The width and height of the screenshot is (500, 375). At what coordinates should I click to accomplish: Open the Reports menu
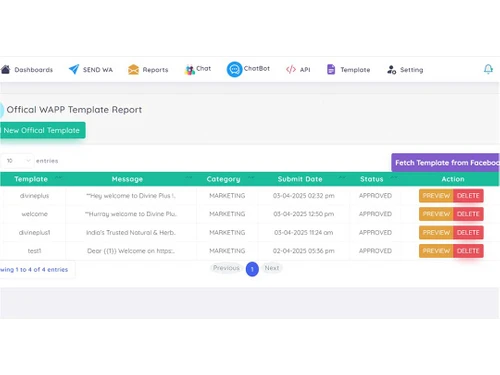point(155,70)
